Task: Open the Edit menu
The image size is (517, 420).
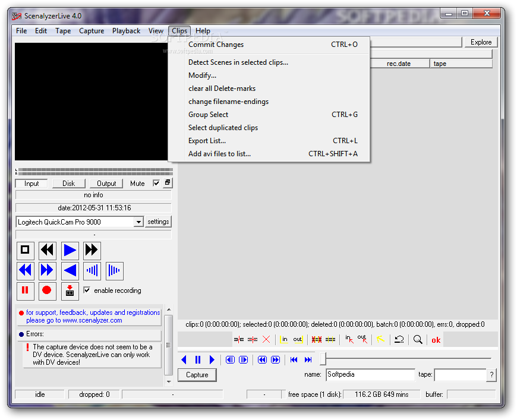Action: [41, 31]
